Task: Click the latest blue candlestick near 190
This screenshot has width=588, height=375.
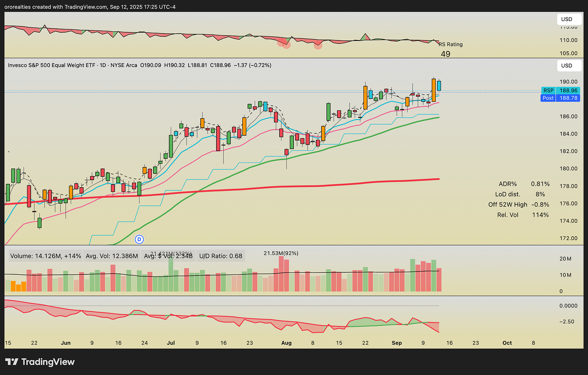Action: 439,85
